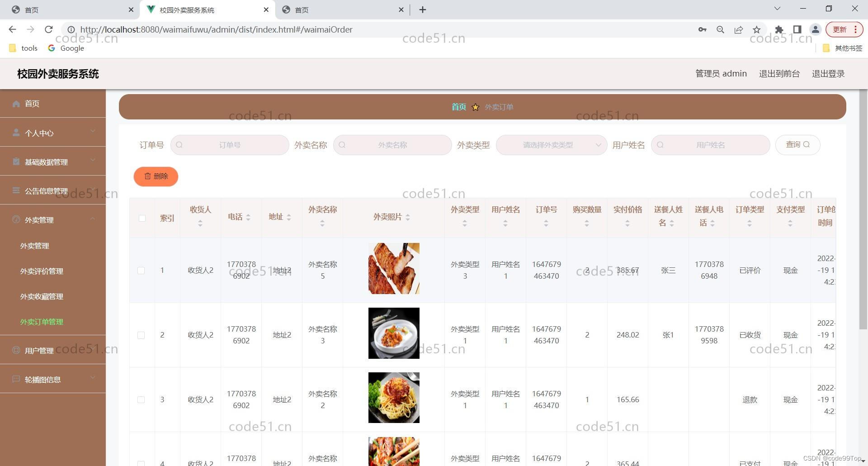Click the 订单号 search input
This screenshot has height=466, width=868.
pyautogui.click(x=230, y=145)
